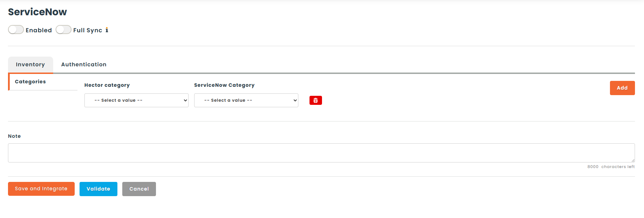Expand the ServiceNow Category select box
This screenshot has height=218, width=644.
246,100
